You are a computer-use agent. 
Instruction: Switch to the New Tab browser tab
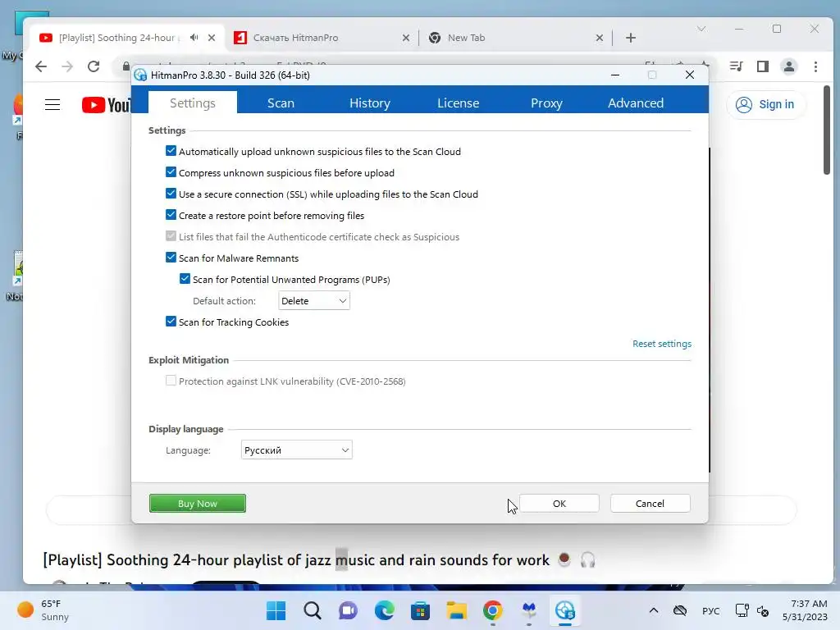[509, 38]
